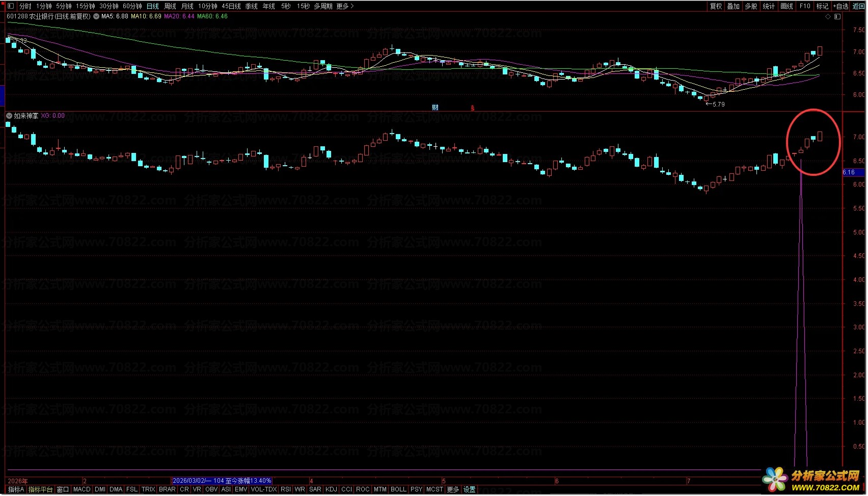The image size is (868, 496).
Task: Switch indicator to VOL-TDX
Action: 264,489
